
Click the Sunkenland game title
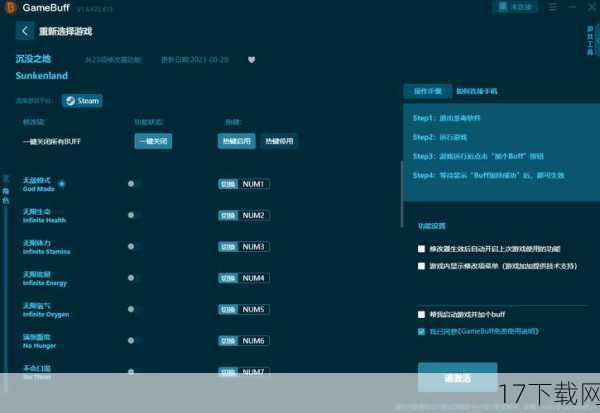[x=42, y=75]
